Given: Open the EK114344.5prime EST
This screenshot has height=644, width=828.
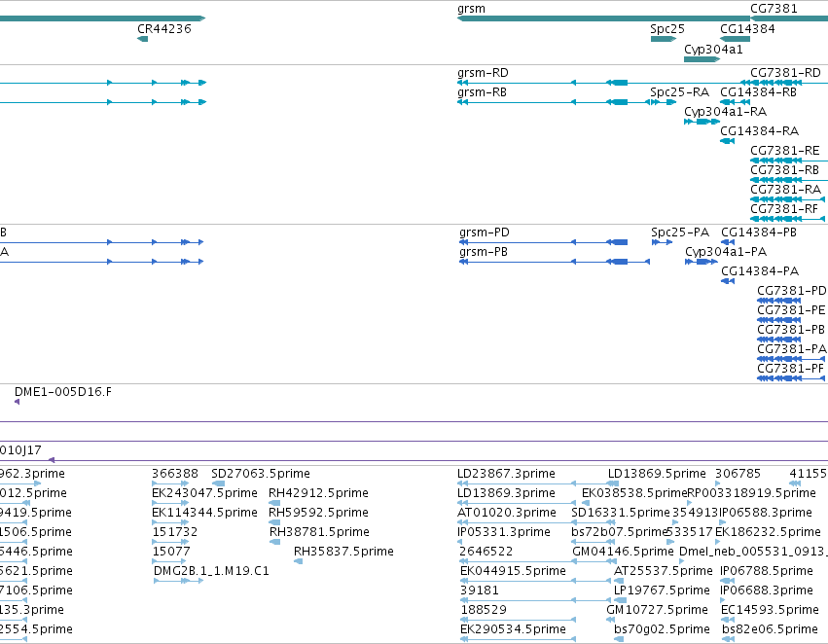Looking at the screenshot, I should pos(170,522).
